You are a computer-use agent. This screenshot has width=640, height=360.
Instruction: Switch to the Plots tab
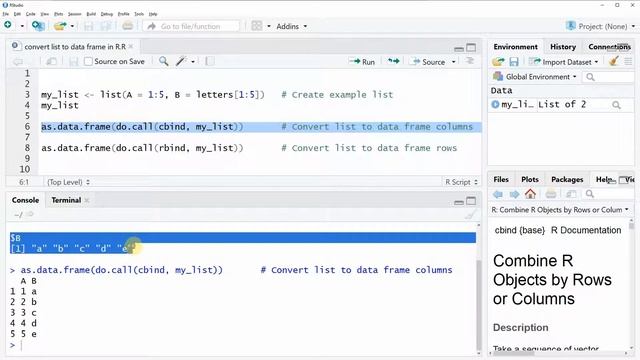point(530,180)
